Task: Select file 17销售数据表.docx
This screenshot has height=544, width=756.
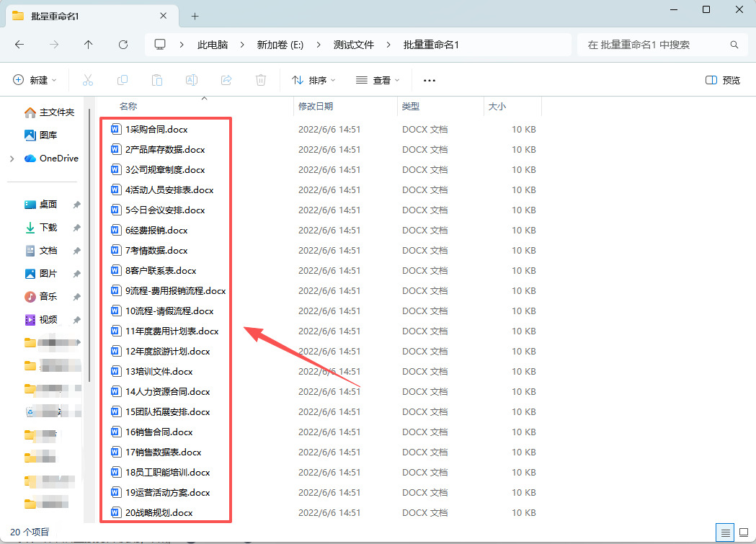Action: tap(164, 452)
